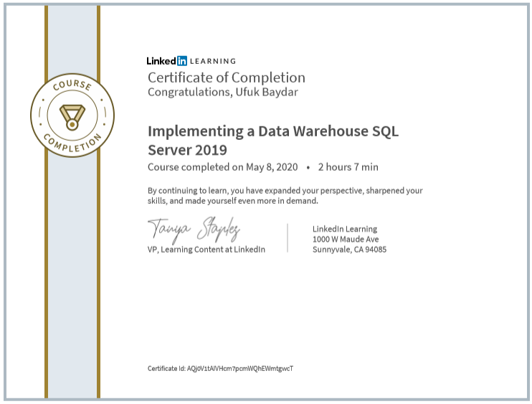Click the LinkedIn Learning logo
Screen dimensions: 532x404
191,61
